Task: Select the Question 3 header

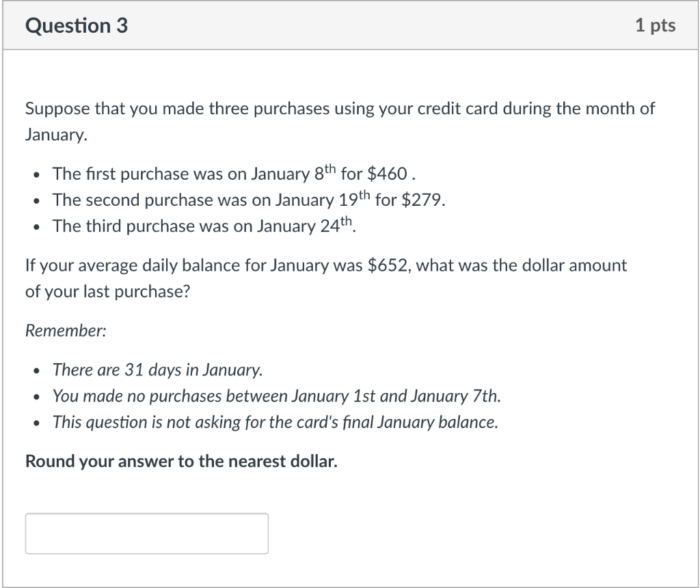Action: pyautogui.click(x=76, y=25)
